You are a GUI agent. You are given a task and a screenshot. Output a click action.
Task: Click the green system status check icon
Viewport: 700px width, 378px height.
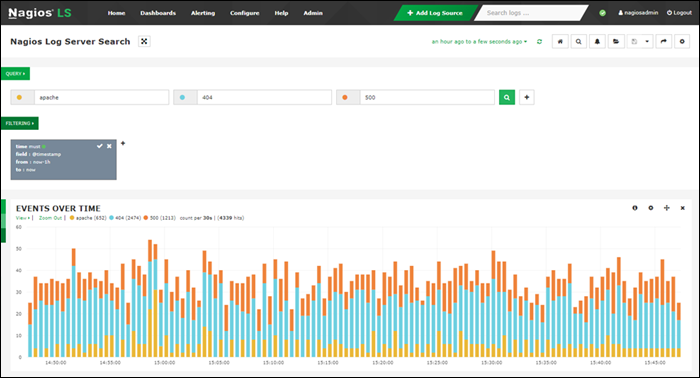(x=602, y=13)
